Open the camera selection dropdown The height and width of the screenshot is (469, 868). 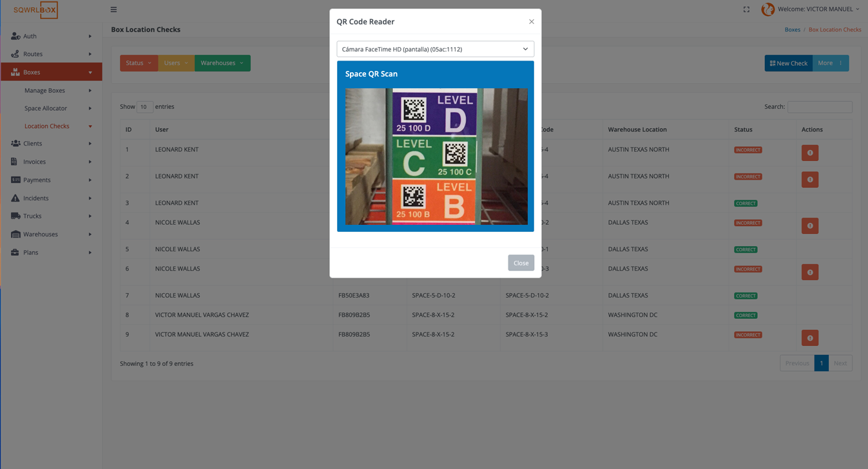click(x=435, y=49)
